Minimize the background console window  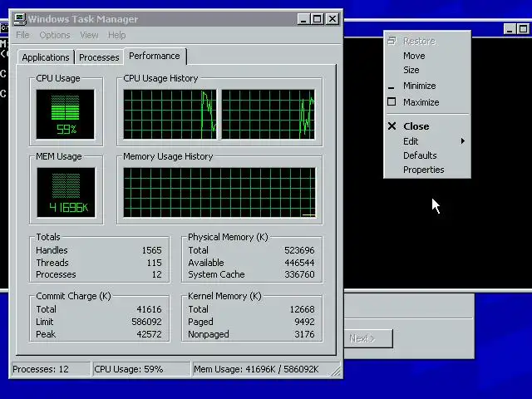[x=510, y=29]
